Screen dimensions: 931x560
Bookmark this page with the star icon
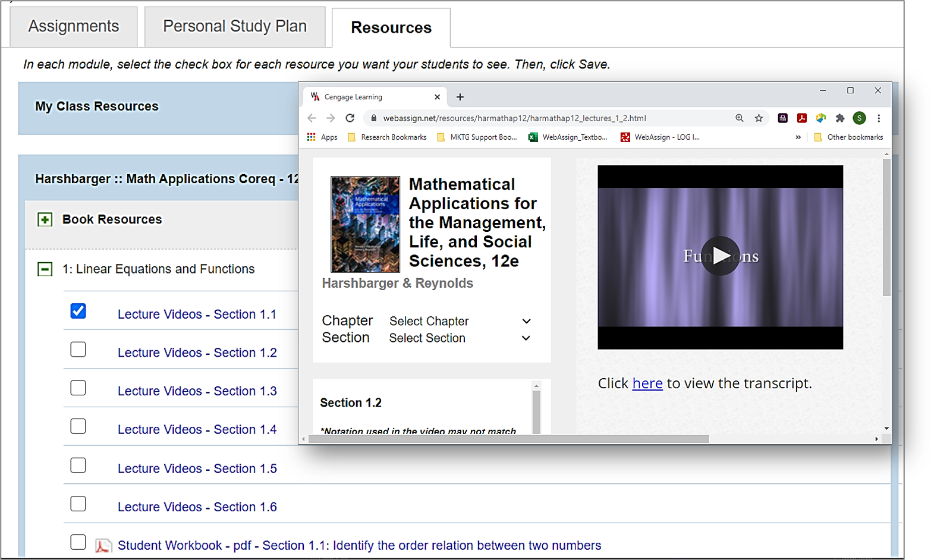click(759, 118)
